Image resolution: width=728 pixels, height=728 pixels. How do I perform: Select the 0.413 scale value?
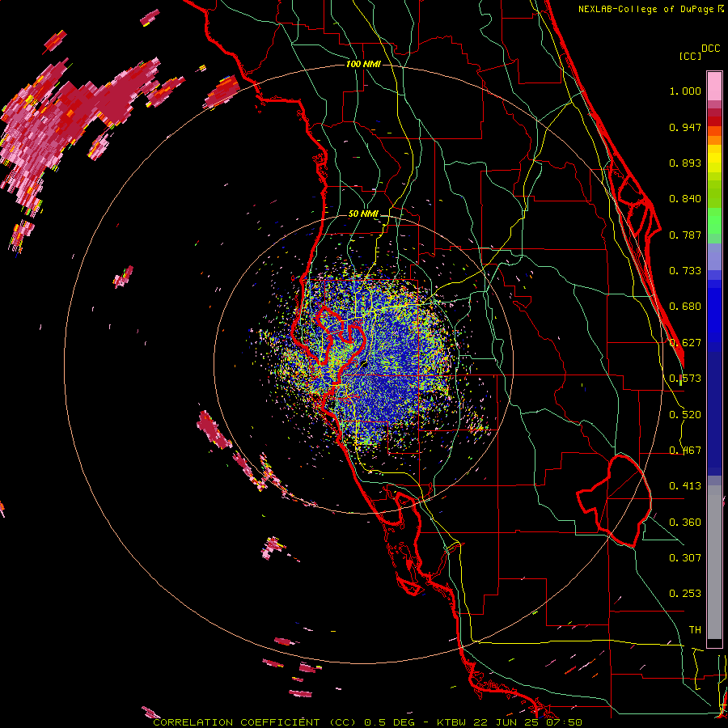685,486
